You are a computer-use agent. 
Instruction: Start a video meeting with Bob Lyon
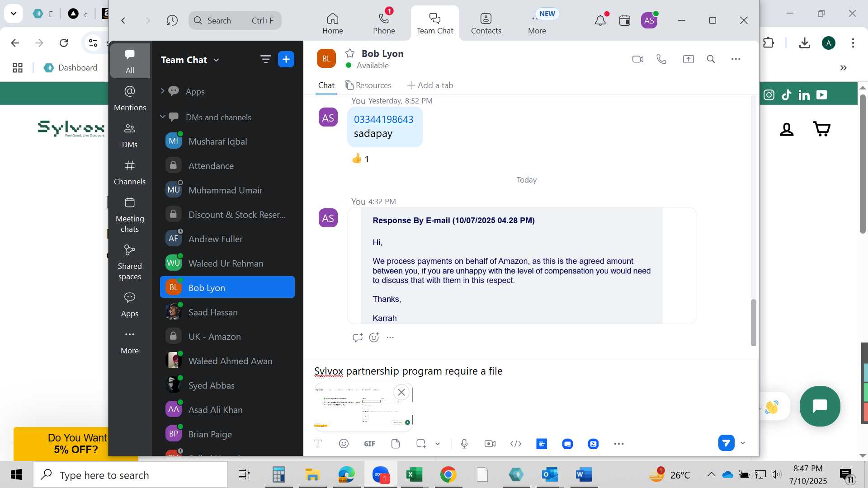coord(637,59)
